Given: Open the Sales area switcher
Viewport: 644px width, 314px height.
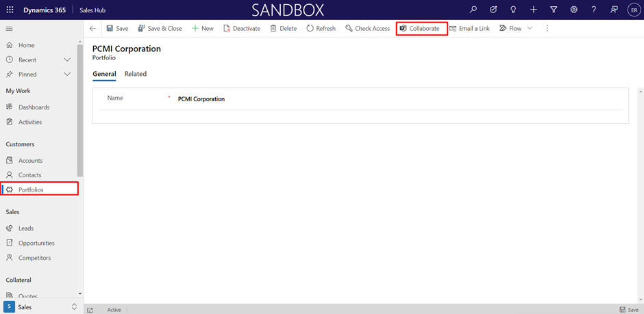Looking at the screenshot, I should [41, 306].
